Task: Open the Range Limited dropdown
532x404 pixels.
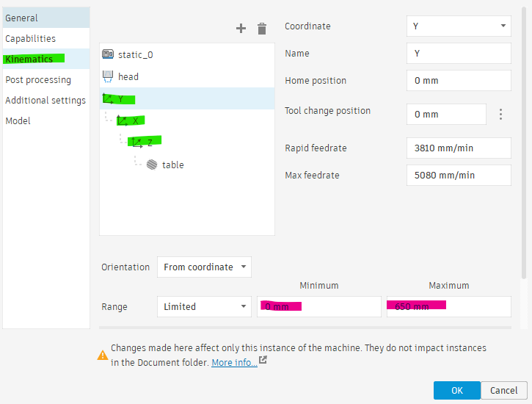Action: click(x=204, y=306)
